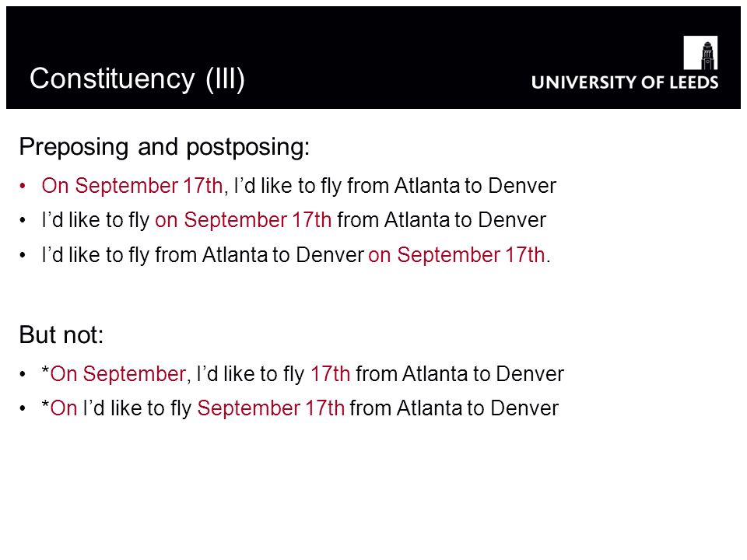Click red phrase on September 17th in second bullet
747x560 pixels.
coord(243,220)
